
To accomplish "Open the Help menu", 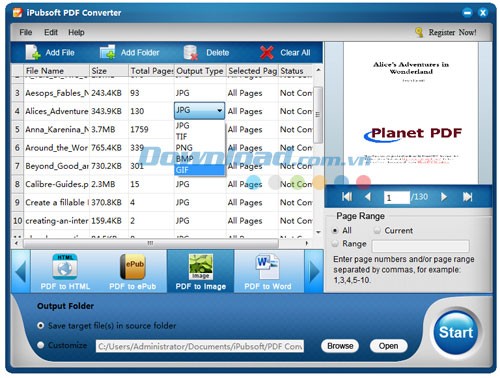I will click(76, 32).
